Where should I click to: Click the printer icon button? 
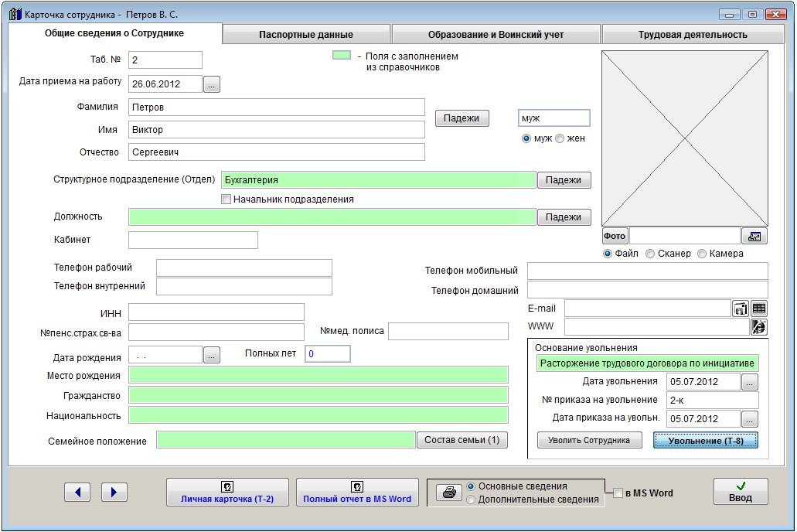pyautogui.click(x=448, y=493)
